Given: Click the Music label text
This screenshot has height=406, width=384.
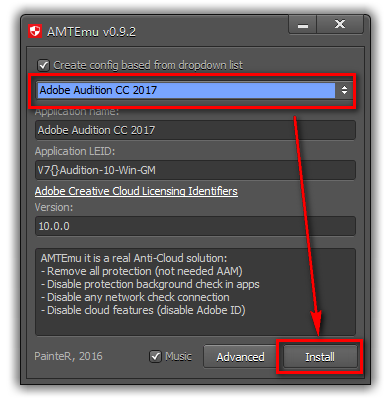Looking at the screenshot, I should pos(178,356).
